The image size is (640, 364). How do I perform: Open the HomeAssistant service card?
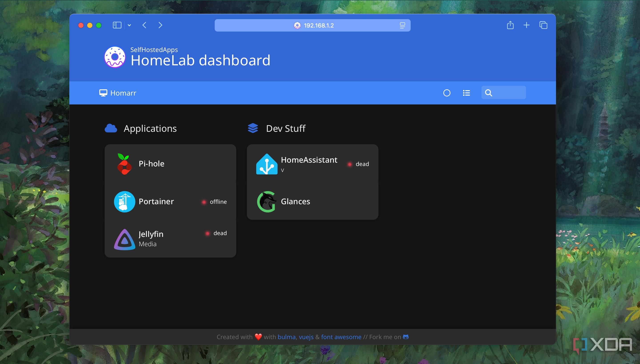312,164
